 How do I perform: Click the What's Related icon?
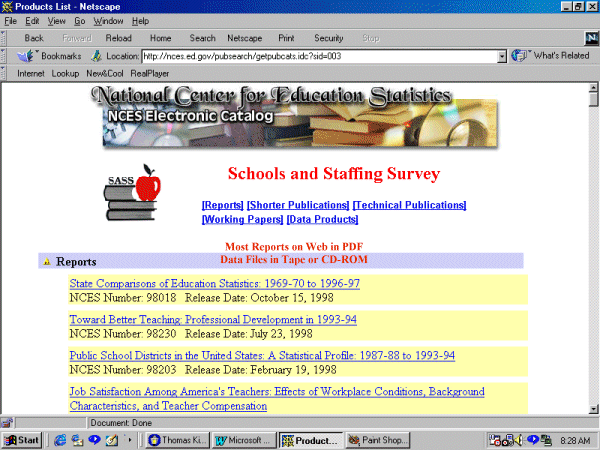click(520, 56)
